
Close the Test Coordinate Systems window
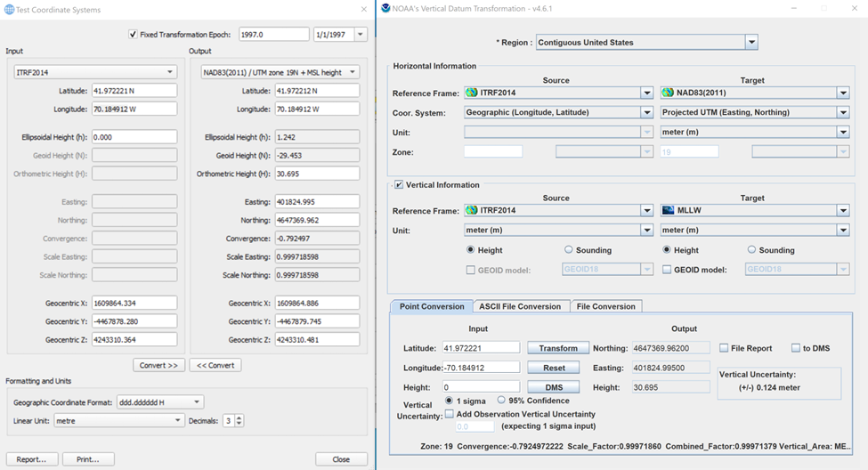point(363,10)
